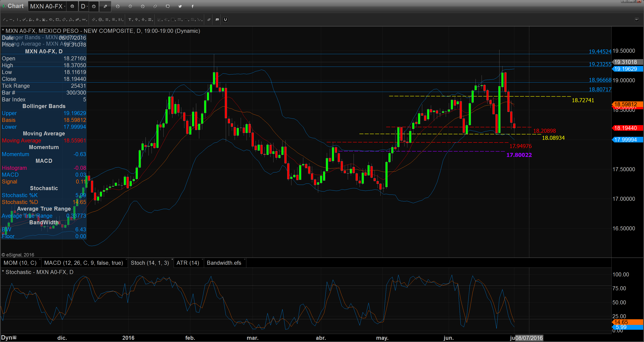
Task: Click the Bollinger Upper value 19.19629
Action: click(x=74, y=113)
